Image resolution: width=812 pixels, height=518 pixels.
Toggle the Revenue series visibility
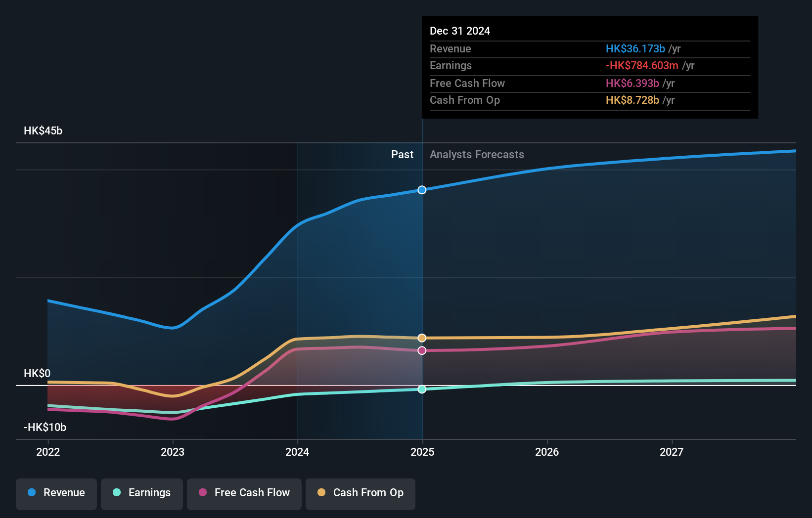[x=56, y=493]
